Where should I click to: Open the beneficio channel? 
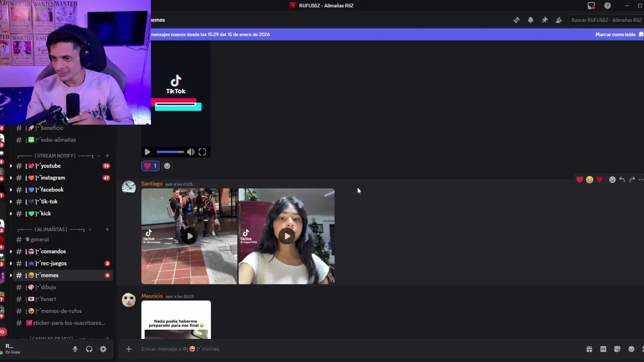[x=62, y=128]
